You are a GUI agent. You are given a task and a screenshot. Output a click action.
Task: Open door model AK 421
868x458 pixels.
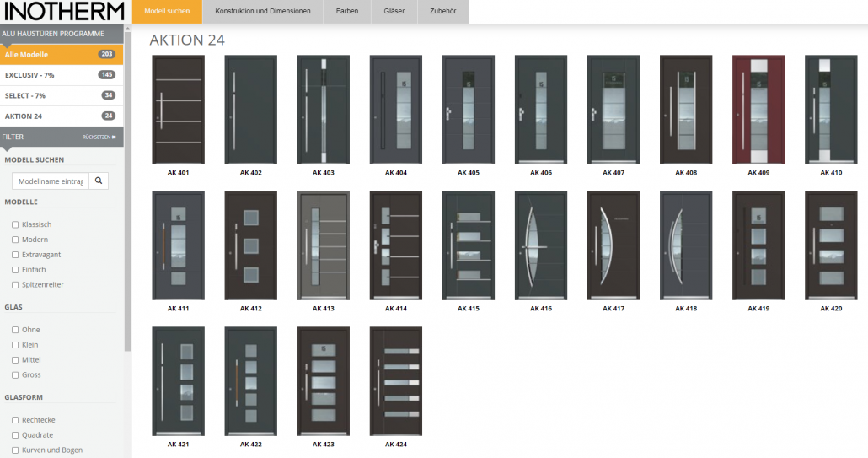coord(179,381)
